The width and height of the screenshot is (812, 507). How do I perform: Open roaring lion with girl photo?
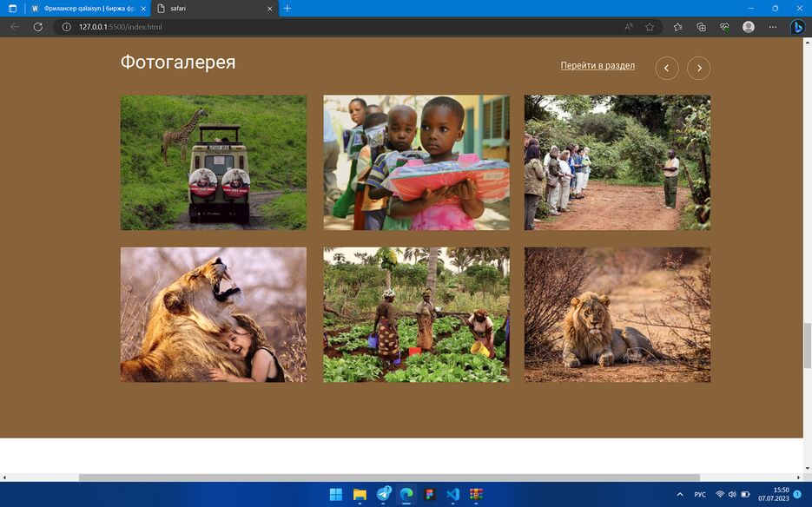click(214, 315)
